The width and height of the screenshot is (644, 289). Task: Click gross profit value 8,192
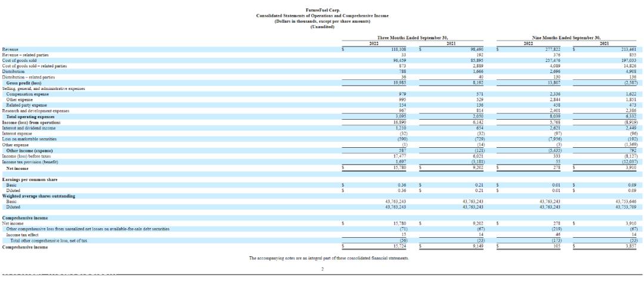click(479, 82)
